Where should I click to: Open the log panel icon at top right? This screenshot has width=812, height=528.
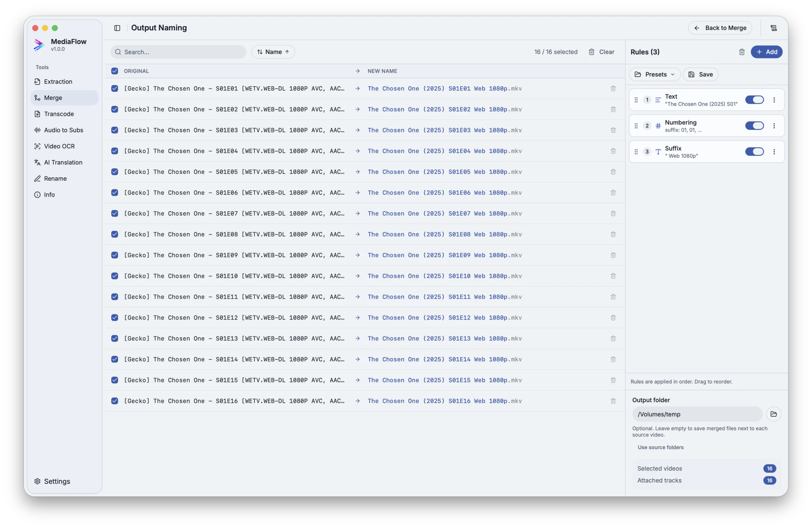click(x=774, y=28)
